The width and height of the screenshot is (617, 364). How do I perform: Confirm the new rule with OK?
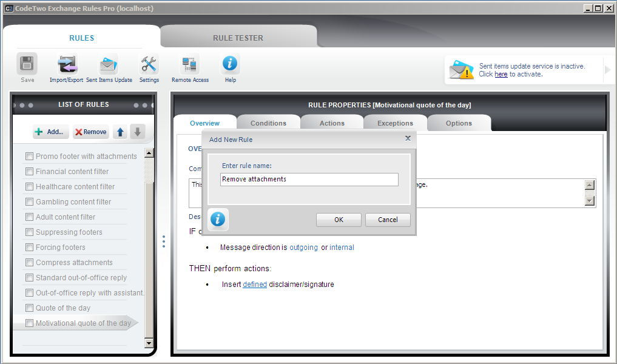pyautogui.click(x=339, y=220)
